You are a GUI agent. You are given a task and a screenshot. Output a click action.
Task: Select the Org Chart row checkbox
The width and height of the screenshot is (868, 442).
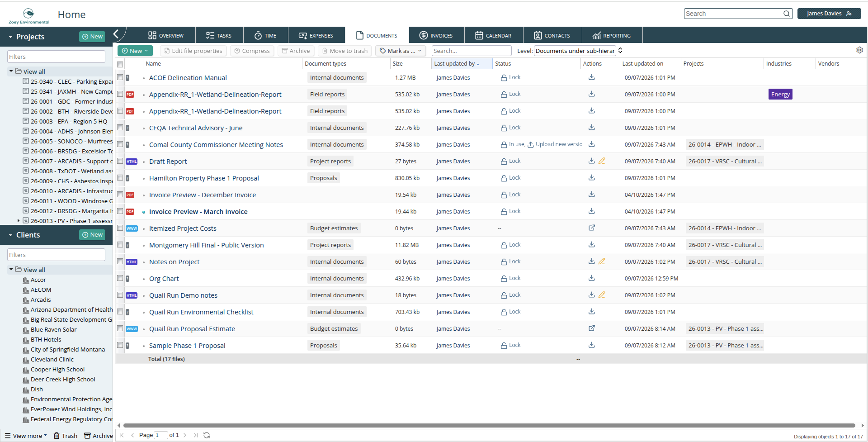pyautogui.click(x=120, y=278)
